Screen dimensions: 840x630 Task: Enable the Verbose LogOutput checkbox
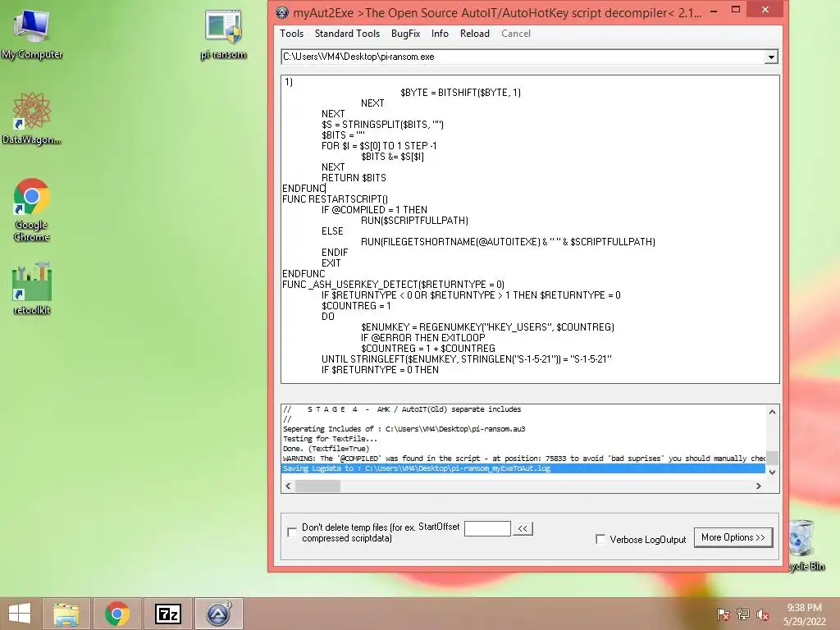[600, 539]
